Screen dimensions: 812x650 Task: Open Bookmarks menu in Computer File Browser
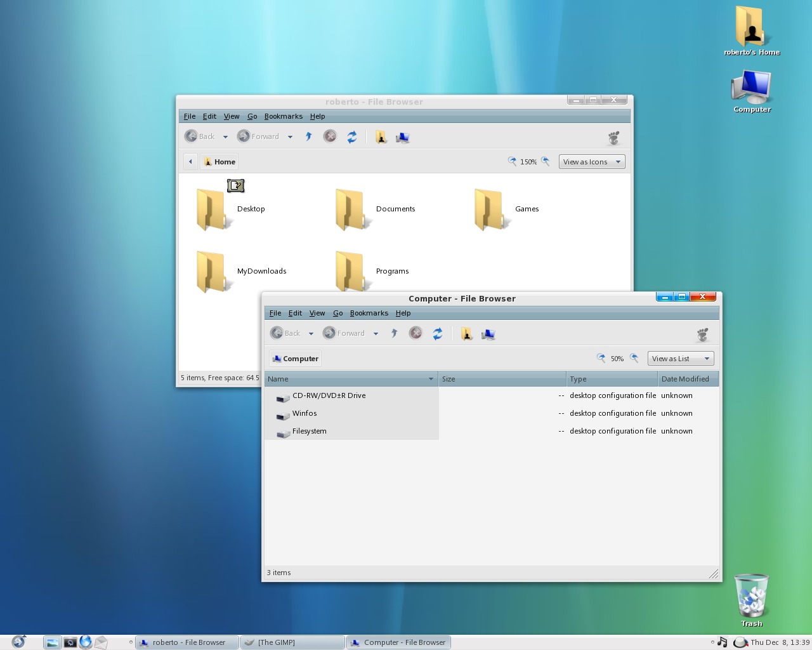tap(369, 313)
